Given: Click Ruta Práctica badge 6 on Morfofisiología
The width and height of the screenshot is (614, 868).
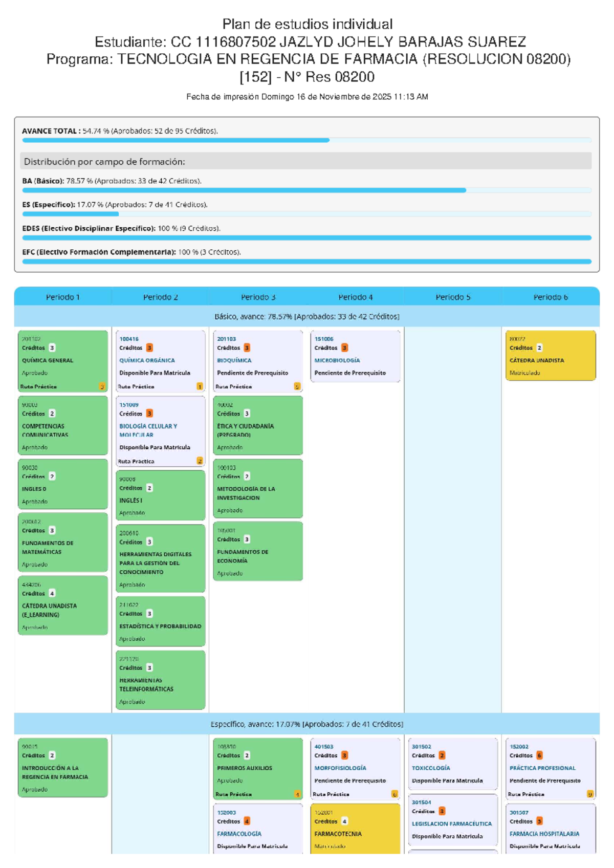Looking at the screenshot, I should click(394, 794).
